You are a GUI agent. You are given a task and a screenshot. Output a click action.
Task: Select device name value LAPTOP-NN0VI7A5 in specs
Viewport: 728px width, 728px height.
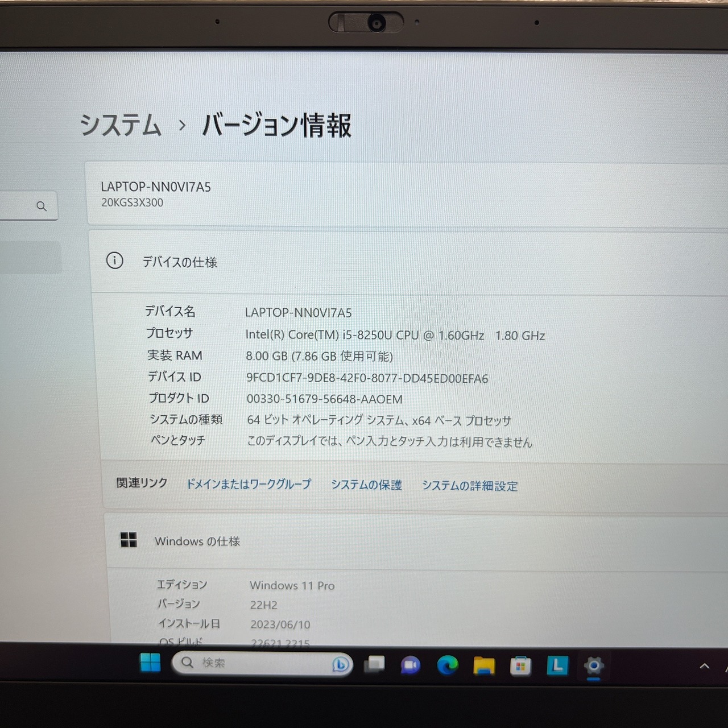pos(299,312)
